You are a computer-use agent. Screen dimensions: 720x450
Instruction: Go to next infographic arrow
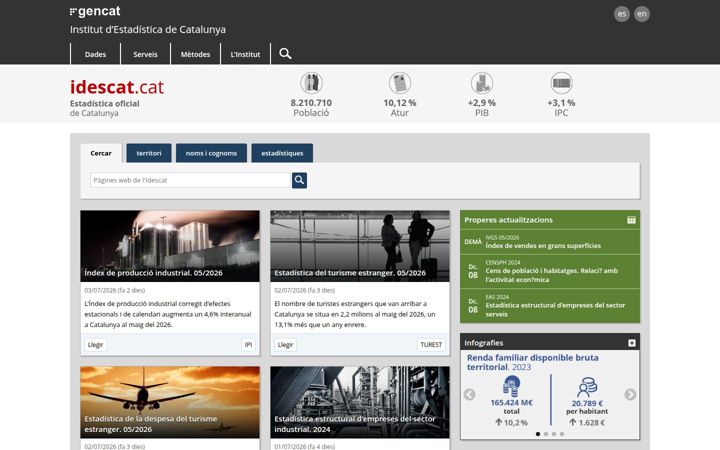[630, 394]
